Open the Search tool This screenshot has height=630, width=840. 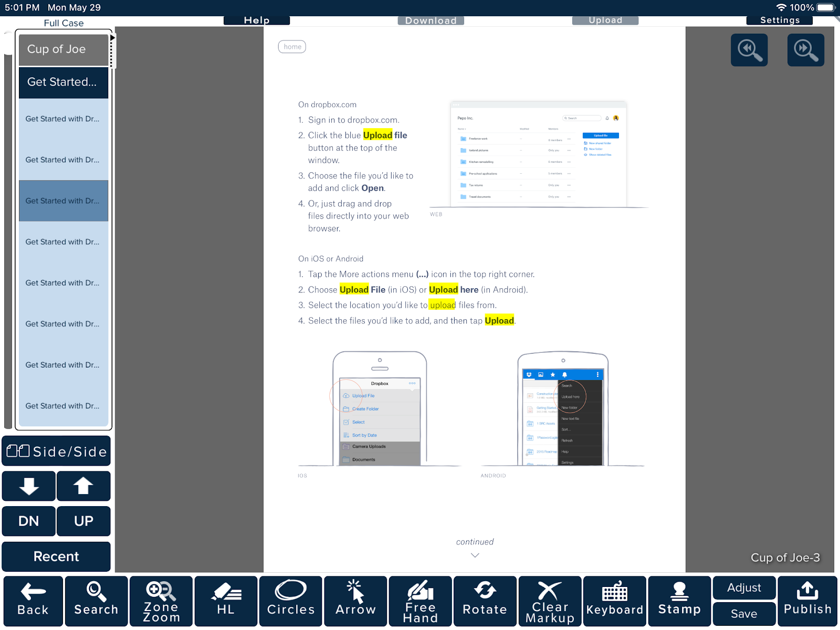pyautogui.click(x=96, y=601)
